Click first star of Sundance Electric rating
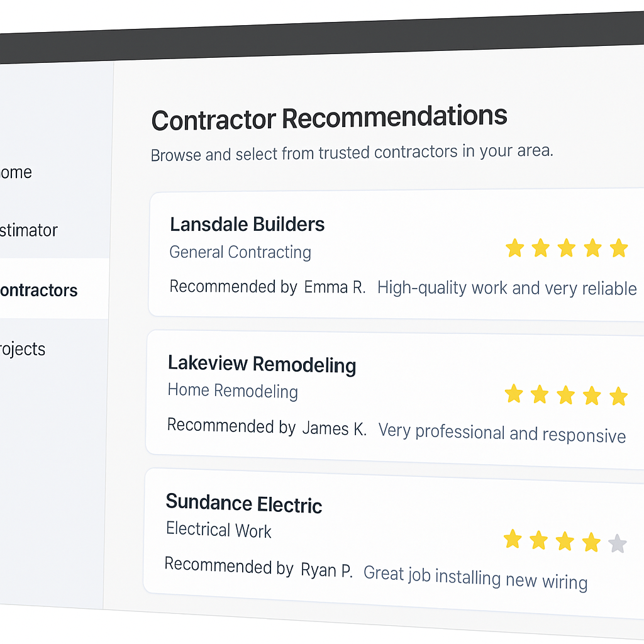Screen dimensions: 644x644 coord(513,539)
